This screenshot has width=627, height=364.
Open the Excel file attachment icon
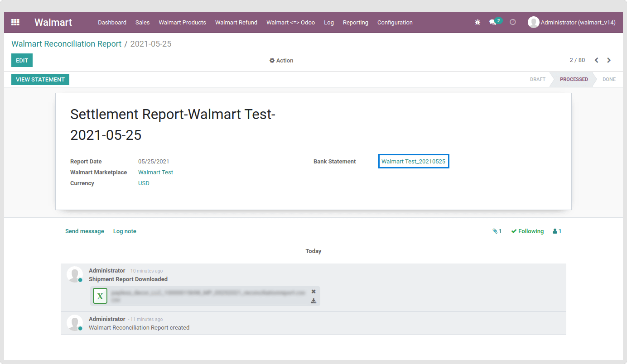pos(100,296)
